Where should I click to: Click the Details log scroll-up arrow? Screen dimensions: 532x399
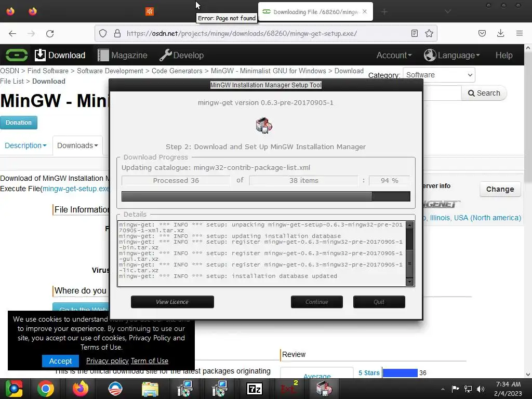[409, 224]
